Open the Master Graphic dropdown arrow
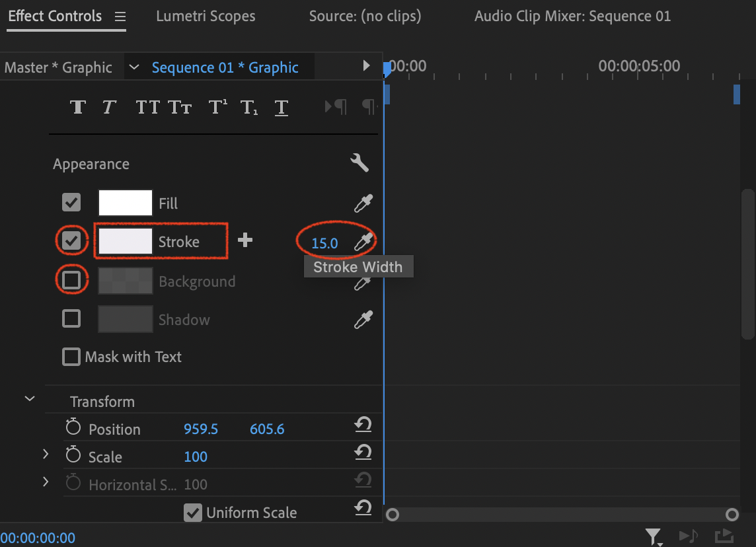The image size is (756, 547). [134, 67]
